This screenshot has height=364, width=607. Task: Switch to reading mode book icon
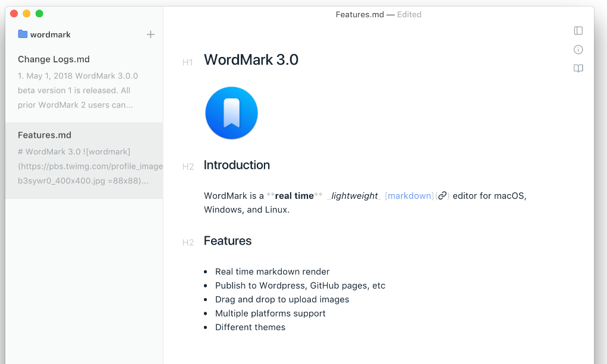click(578, 69)
